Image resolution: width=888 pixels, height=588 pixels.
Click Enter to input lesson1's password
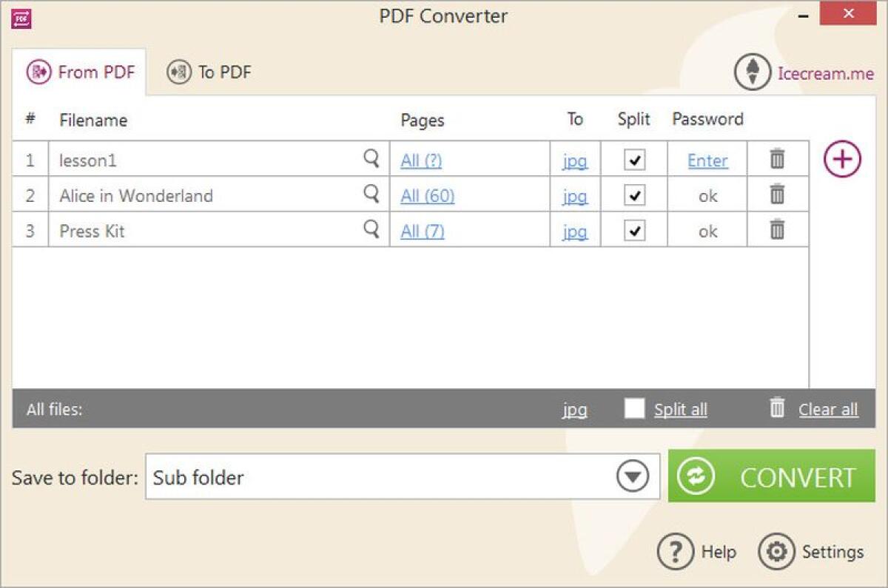[x=707, y=160]
